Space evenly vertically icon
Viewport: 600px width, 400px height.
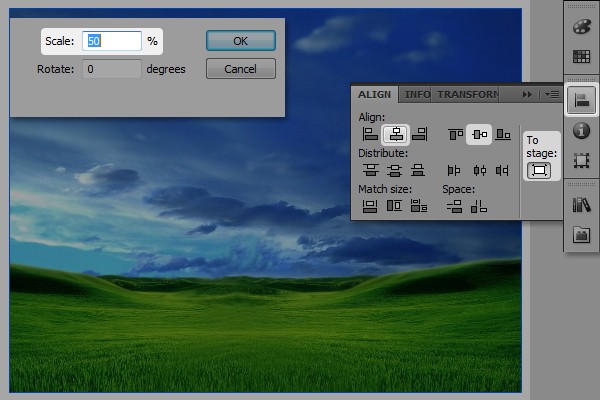click(x=455, y=207)
